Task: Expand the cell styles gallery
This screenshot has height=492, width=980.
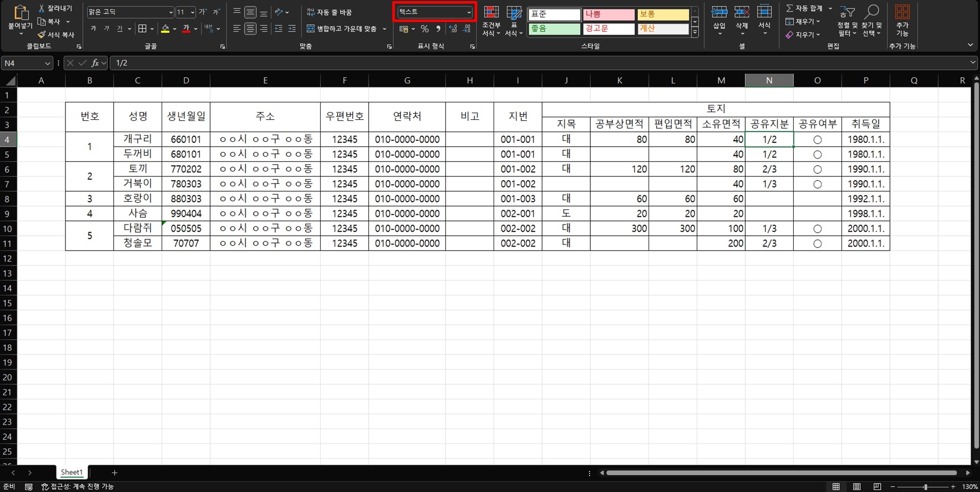Action: coord(695,32)
